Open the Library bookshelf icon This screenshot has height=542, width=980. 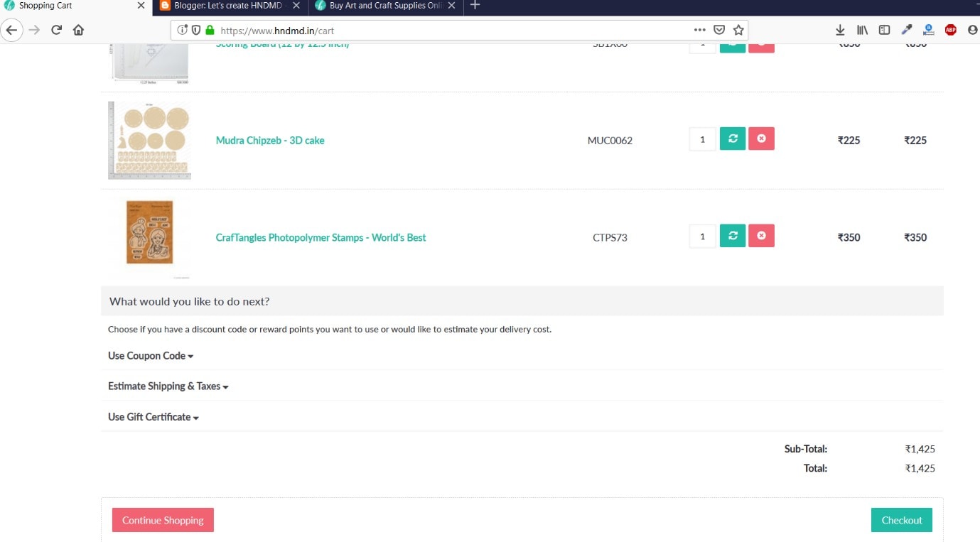coord(862,30)
